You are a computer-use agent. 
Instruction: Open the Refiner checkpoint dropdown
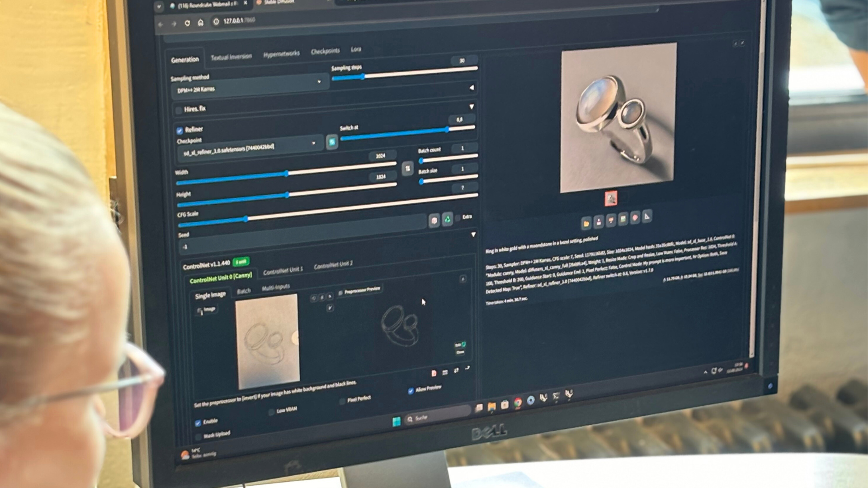pos(250,148)
